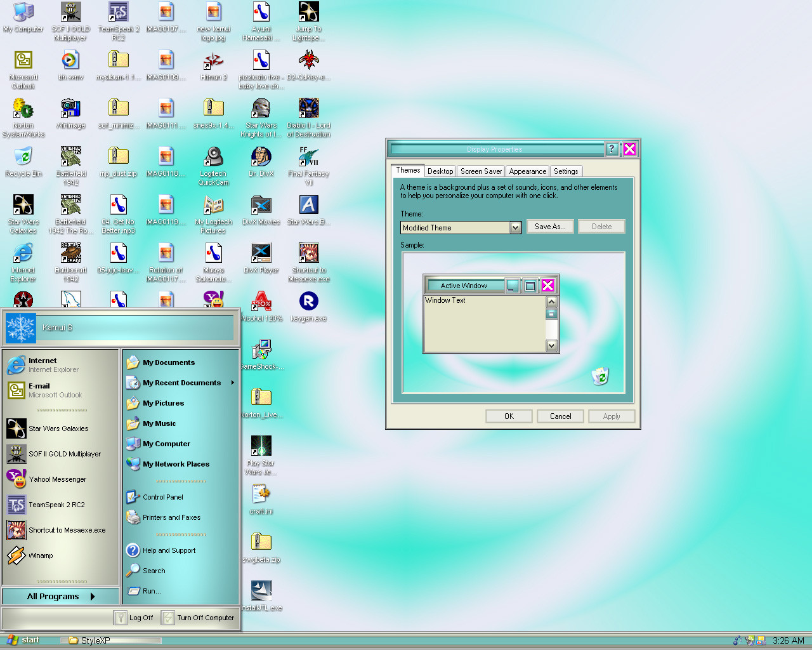
Task: Open My Pictures in Start menu
Action: pyautogui.click(x=181, y=403)
